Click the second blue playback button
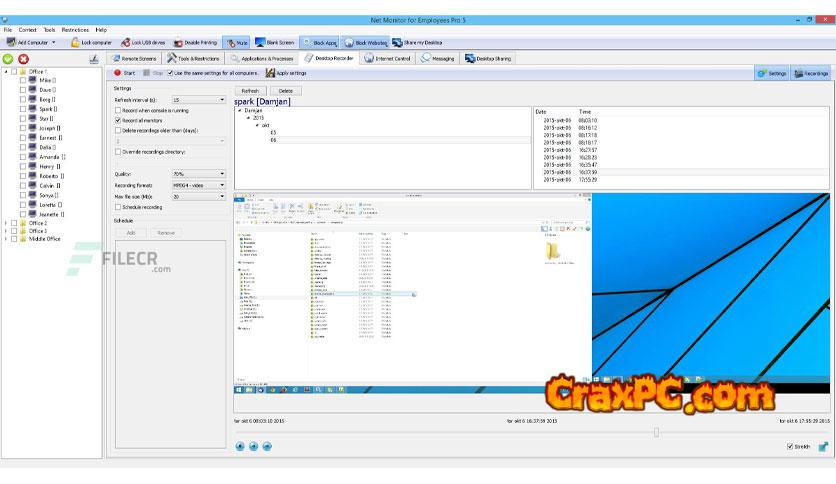Image resolution: width=836 pixels, height=484 pixels. click(253, 446)
